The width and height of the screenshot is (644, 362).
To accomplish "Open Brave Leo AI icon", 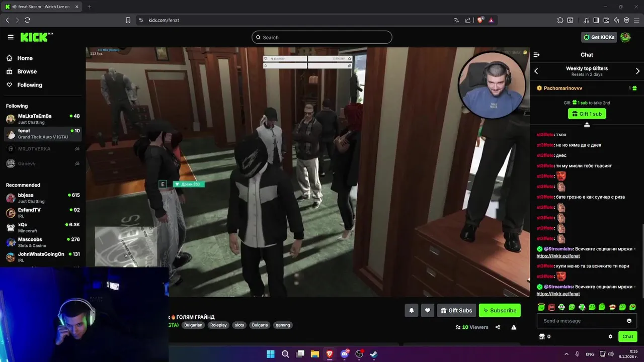I will [x=616, y=20].
